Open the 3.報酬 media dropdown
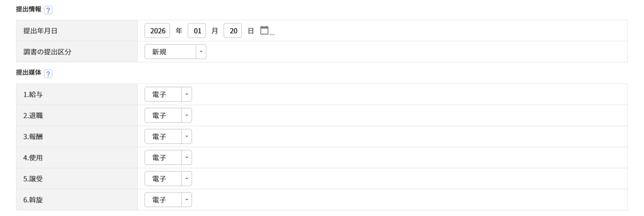The height and width of the screenshot is (216, 644). [187, 137]
